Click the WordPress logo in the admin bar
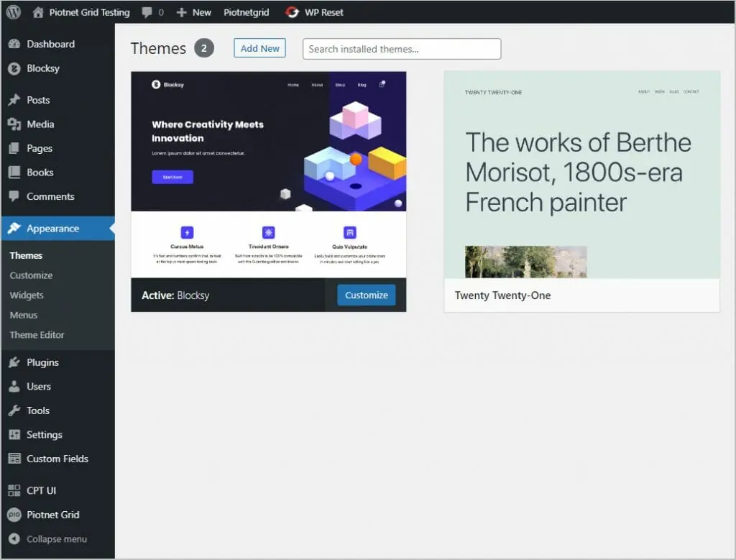Screen dimensions: 736x560 [x=13, y=12]
